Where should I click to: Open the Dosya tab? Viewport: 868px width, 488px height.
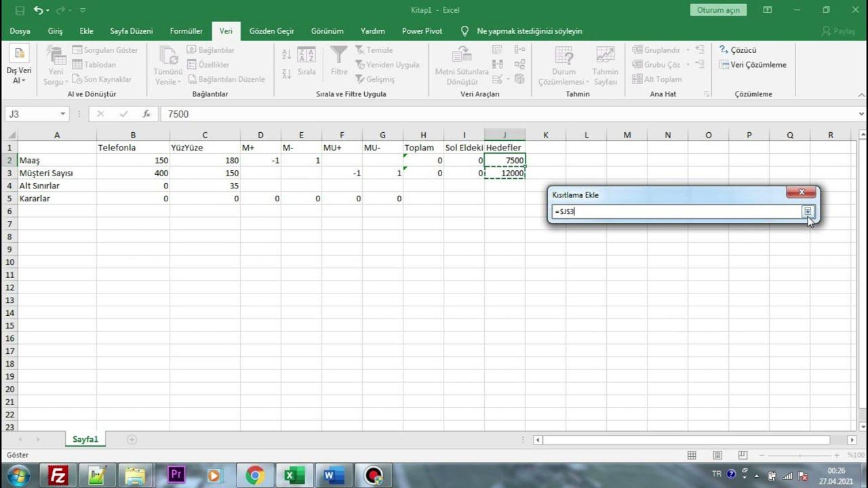pyautogui.click(x=20, y=31)
